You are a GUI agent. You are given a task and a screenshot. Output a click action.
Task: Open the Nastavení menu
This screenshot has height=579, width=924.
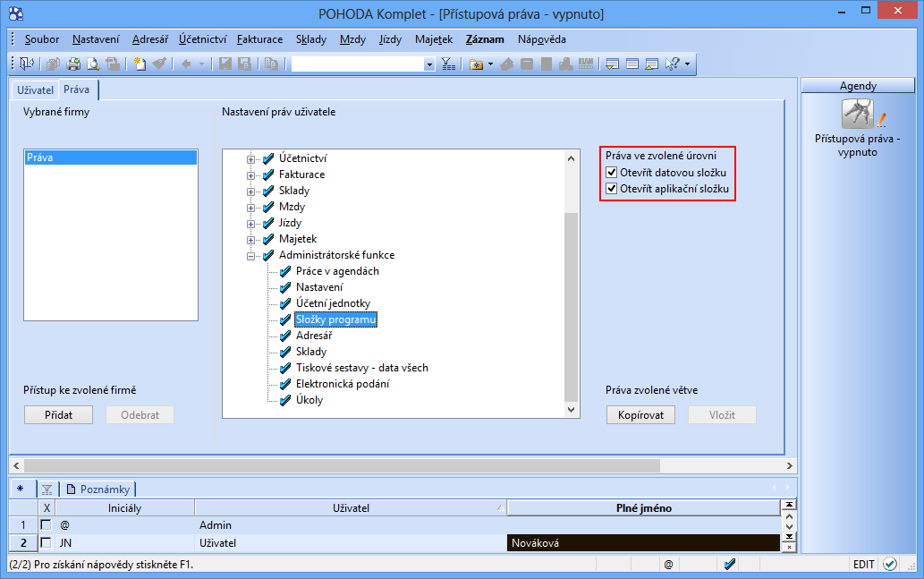[96, 39]
